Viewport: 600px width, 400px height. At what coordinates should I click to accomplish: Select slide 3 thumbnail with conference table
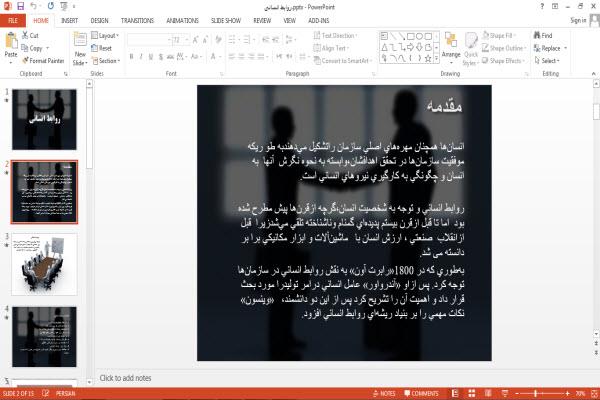pos(44,264)
